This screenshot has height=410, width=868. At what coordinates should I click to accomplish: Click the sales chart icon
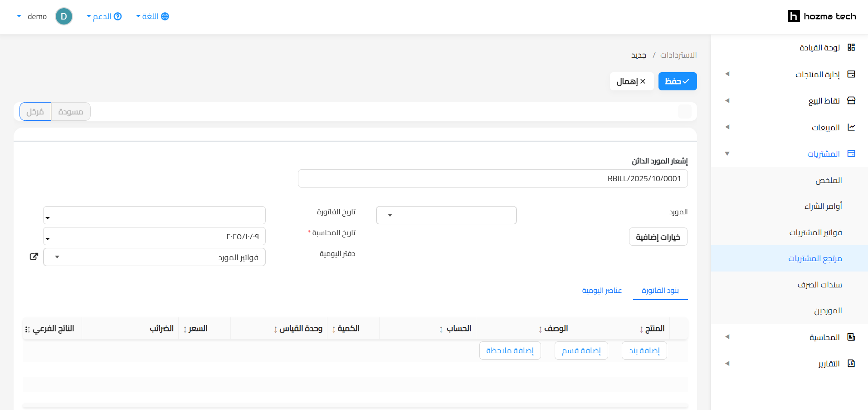coord(851,127)
